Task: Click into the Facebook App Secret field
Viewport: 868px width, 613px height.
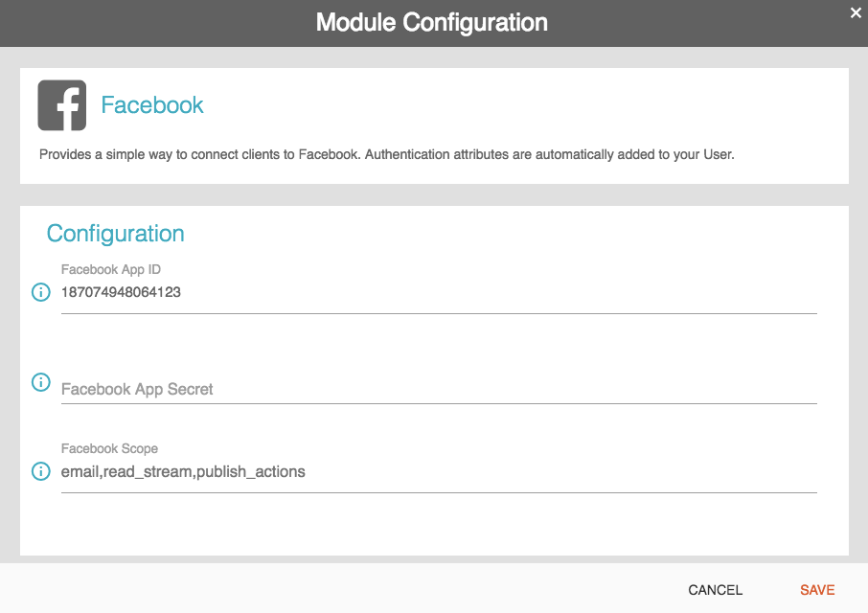Action: (439, 390)
